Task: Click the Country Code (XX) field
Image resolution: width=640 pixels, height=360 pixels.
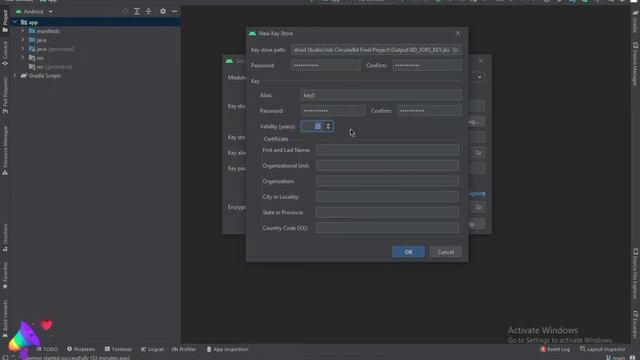Action: coord(387,228)
